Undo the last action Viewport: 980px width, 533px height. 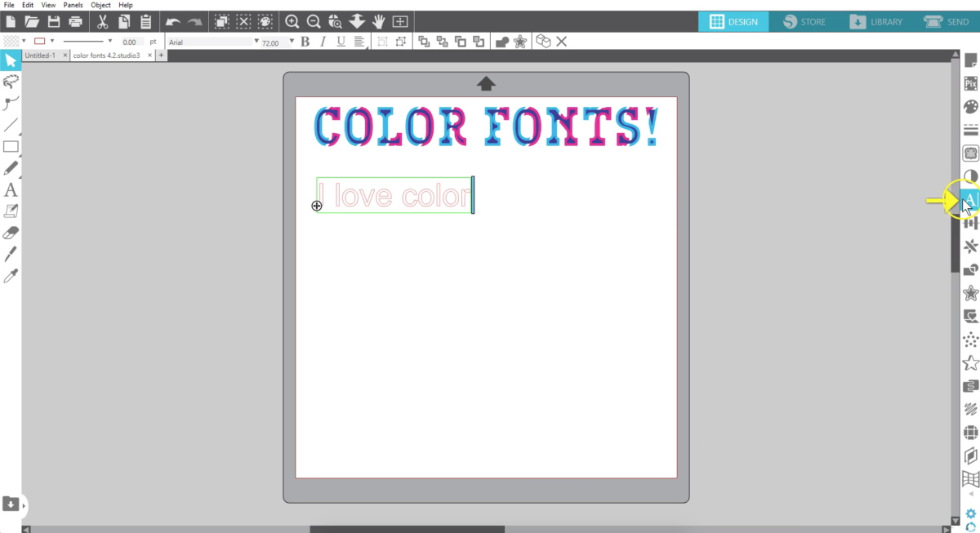pyautogui.click(x=173, y=22)
